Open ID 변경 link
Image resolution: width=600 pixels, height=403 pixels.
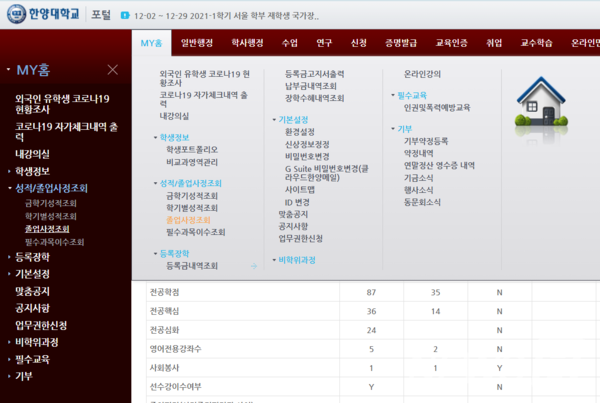pos(297,202)
